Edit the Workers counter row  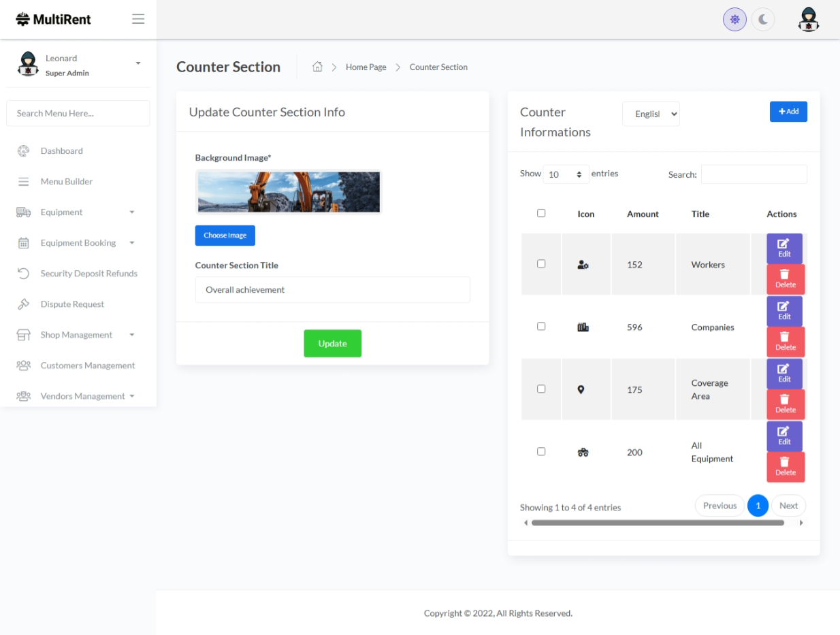click(784, 248)
